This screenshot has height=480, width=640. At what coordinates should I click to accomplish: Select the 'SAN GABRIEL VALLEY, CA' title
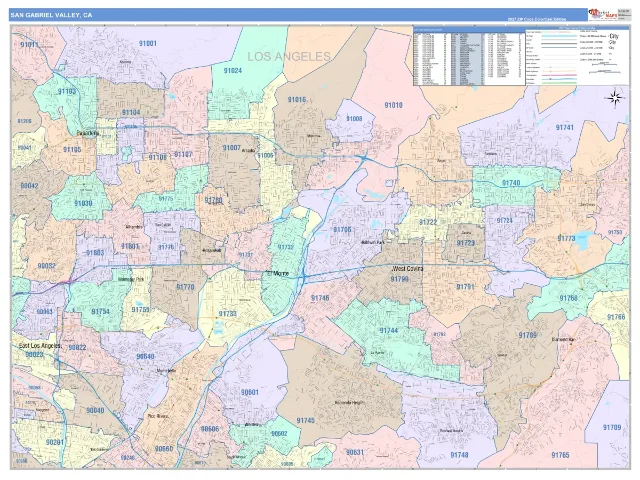pyautogui.click(x=51, y=15)
